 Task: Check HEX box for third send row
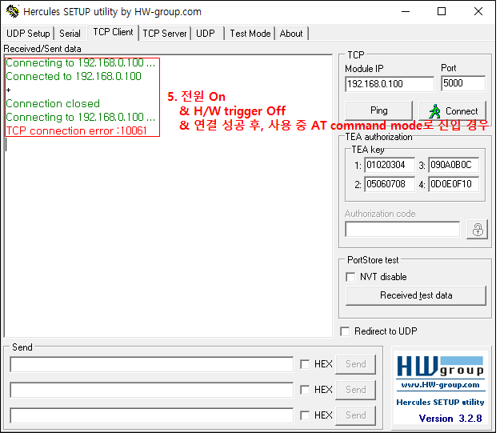pos(305,415)
